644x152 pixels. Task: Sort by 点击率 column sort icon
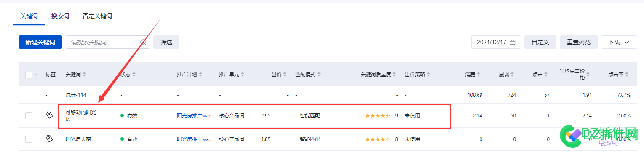tap(627, 75)
